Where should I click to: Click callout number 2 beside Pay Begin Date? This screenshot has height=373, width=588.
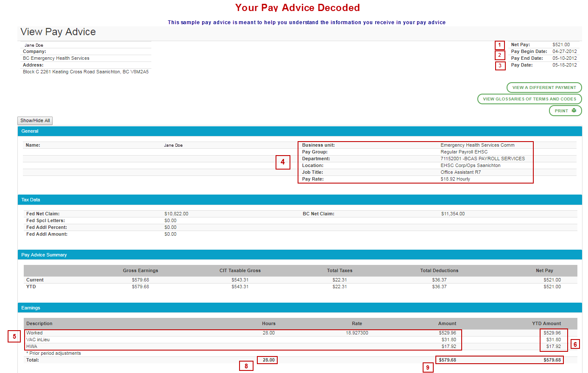[500, 55]
